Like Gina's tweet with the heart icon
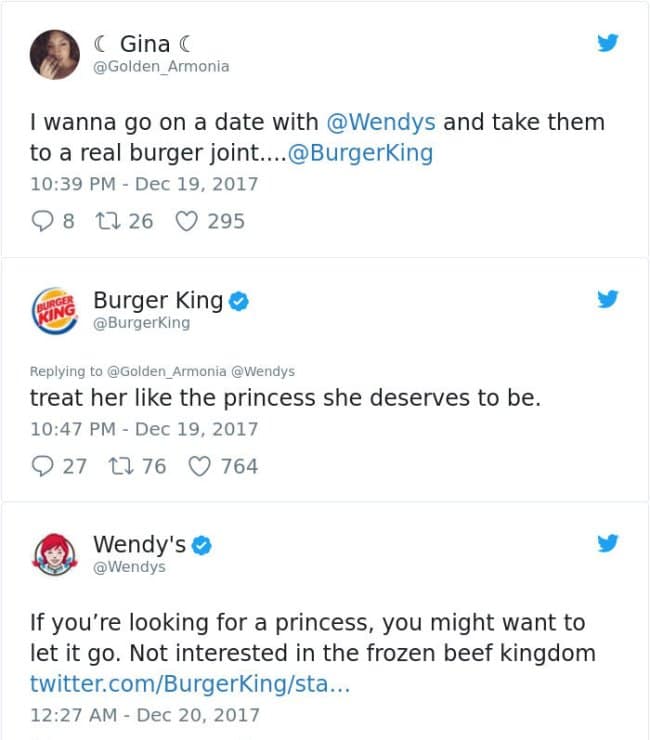This screenshot has width=650, height=740. click(x=186, y=221)
